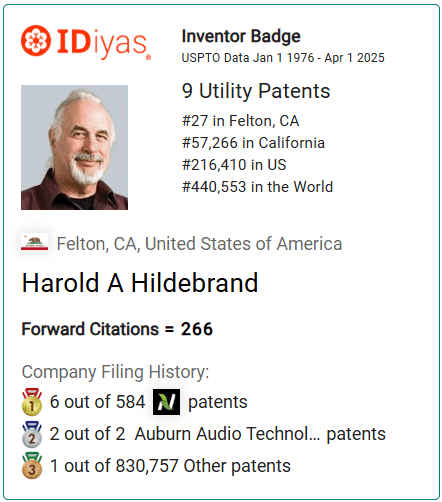Open the #216,410 in US ranking
Viewport: 442px width, 502px height.
click(x=234, y=165)
